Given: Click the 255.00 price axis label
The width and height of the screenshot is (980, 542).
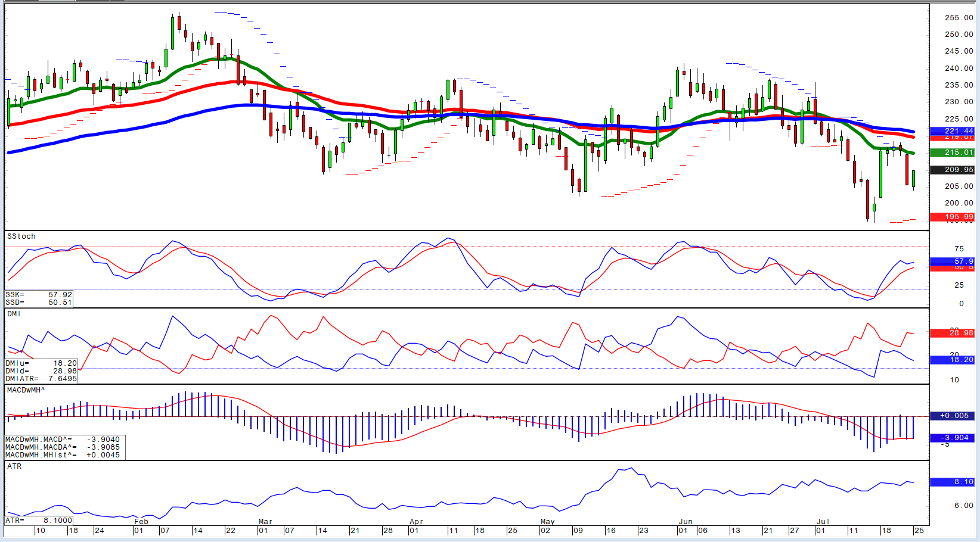Looking at the screenshot, I should click(959, 18).
